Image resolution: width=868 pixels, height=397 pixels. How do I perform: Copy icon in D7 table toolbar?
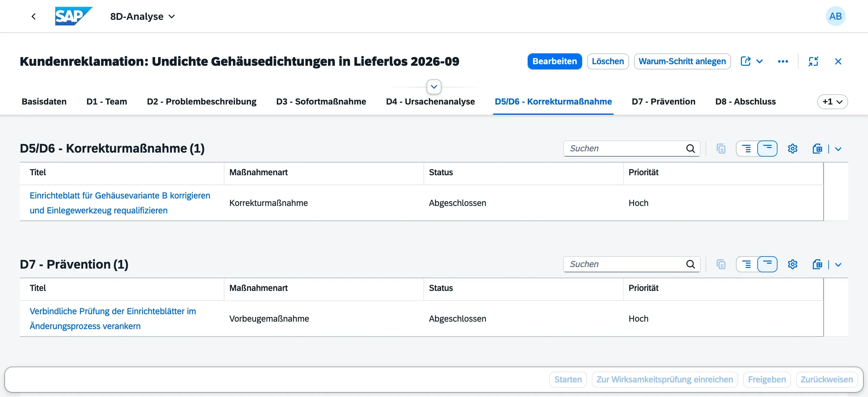click(721, 264)
